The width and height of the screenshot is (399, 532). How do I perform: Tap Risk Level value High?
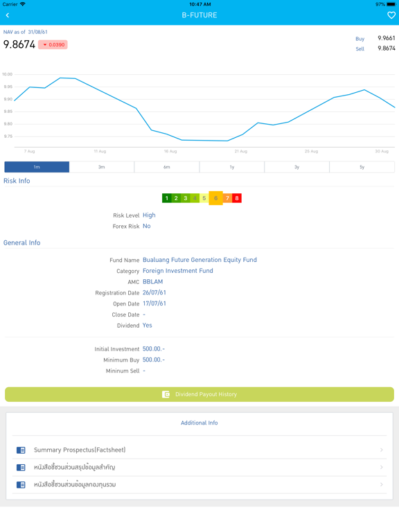pyautogui.click(x=149, y=215)
